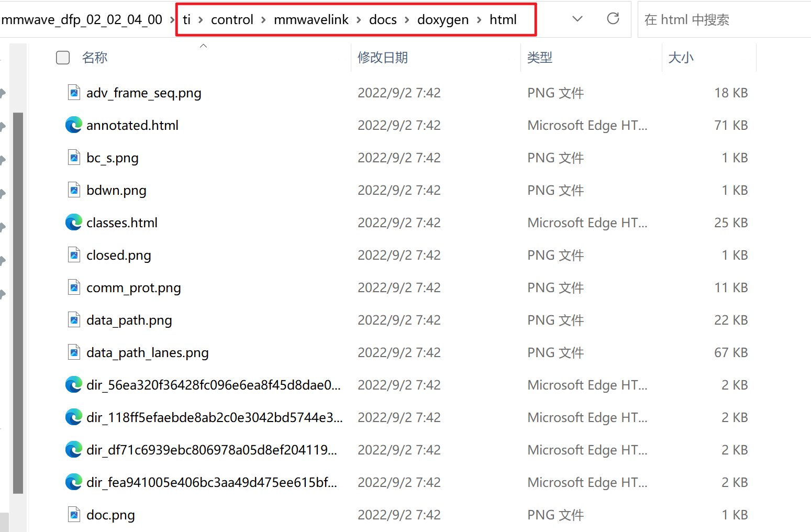Click the Edge icon beside classes.html
This screenshot has width=811, height=532.
(74, 223)
